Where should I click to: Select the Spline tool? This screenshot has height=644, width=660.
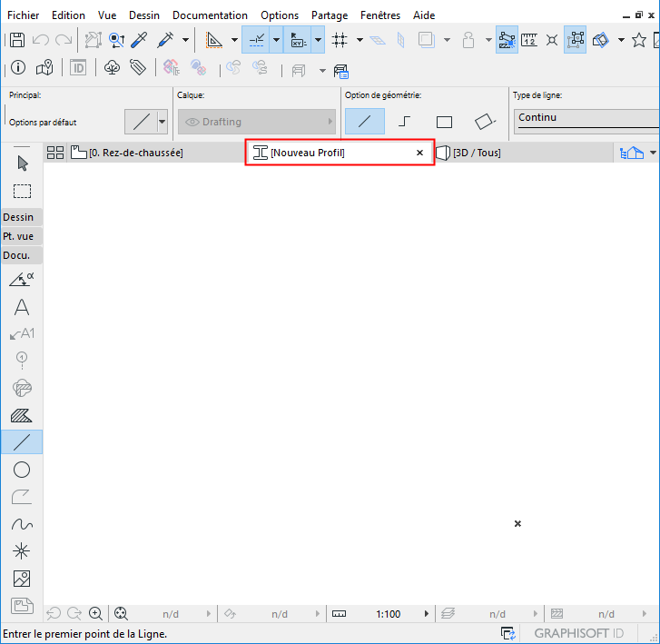pos(22,524)
